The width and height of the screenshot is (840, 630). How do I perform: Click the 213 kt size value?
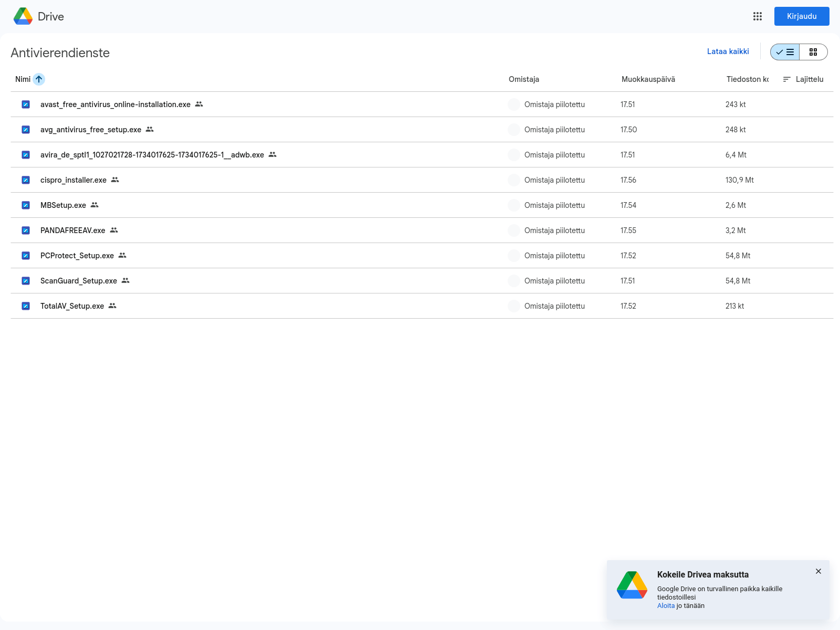pyautogui.click(x=734, y=306)
